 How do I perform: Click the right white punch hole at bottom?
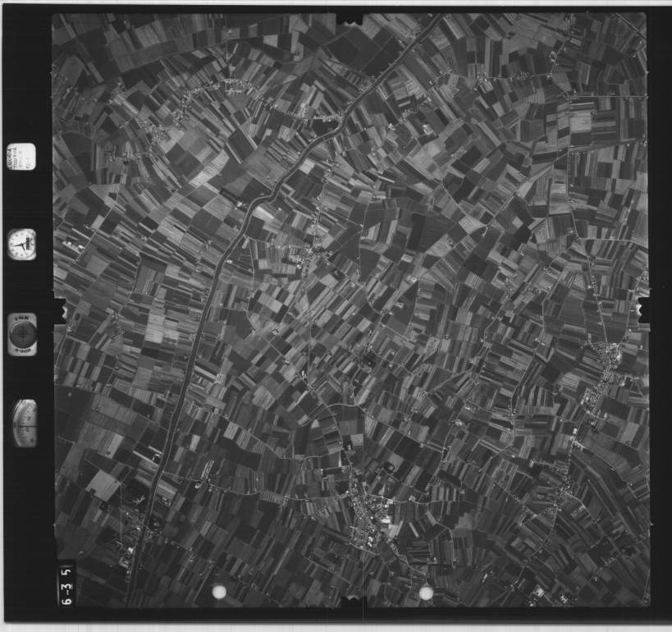426,592
